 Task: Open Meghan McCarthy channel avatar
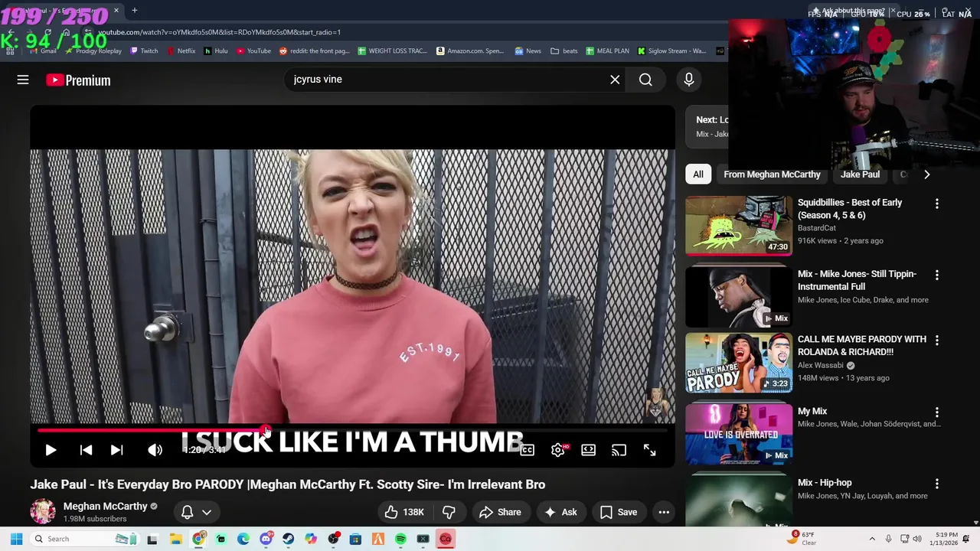pos(43,511)
